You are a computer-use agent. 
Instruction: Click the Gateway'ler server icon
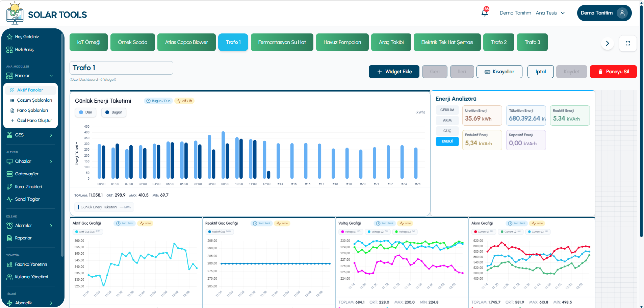point(9,174)
